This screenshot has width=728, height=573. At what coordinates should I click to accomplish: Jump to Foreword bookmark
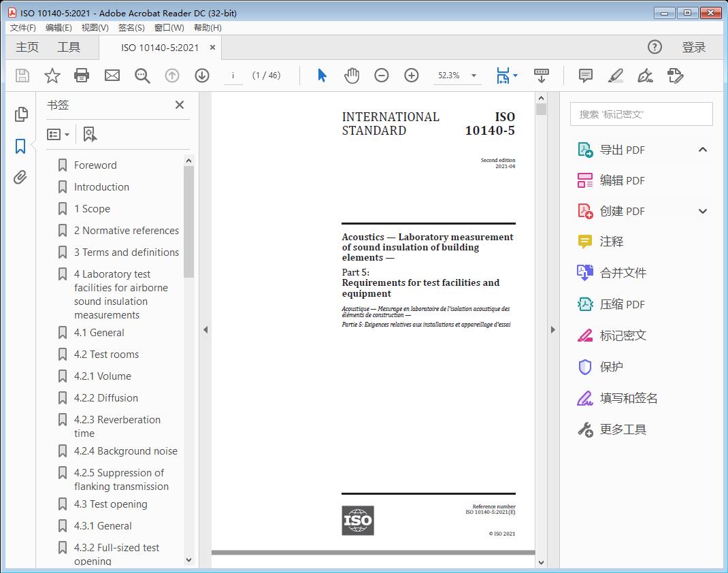95,165
